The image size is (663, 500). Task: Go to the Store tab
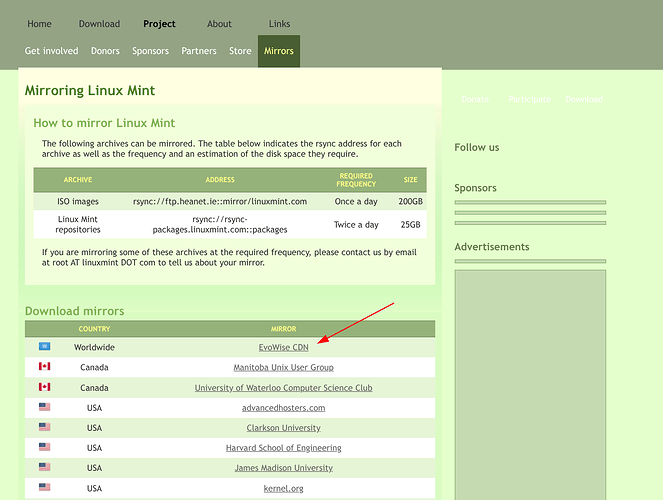pyautogui.click(x=240, y=51)
